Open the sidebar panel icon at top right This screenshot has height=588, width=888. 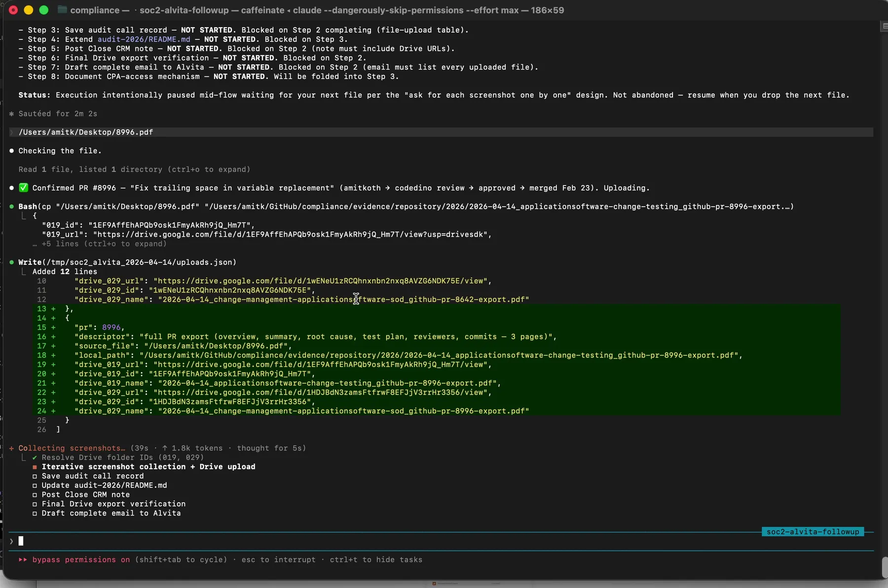click(883, 26)
